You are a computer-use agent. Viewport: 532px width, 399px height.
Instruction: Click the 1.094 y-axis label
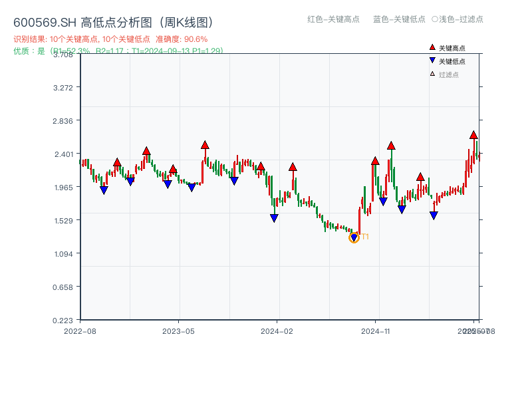pos(63,254)
